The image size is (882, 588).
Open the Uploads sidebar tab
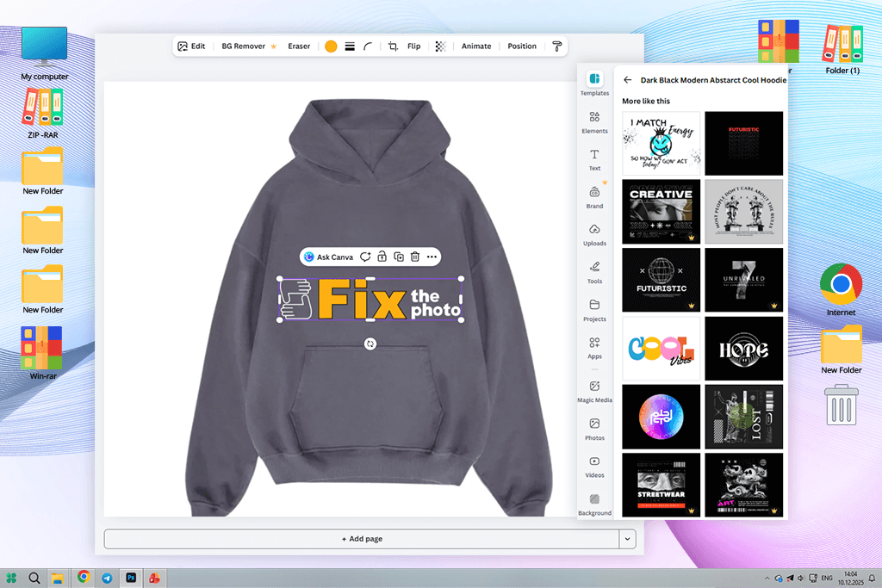pyautogui.click(x=594, y=235)
